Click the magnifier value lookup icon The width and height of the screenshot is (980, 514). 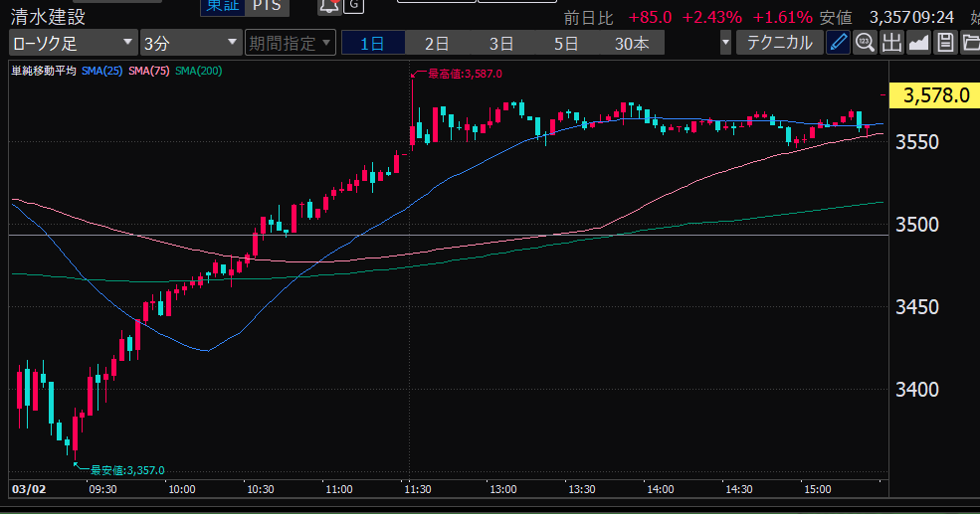click(865, 43)
